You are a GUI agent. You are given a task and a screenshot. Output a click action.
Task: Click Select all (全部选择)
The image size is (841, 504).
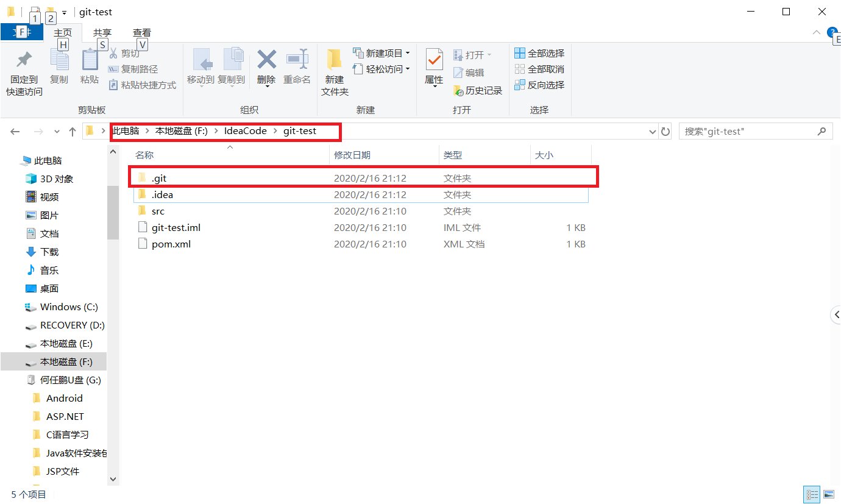[x=539, y=54]
